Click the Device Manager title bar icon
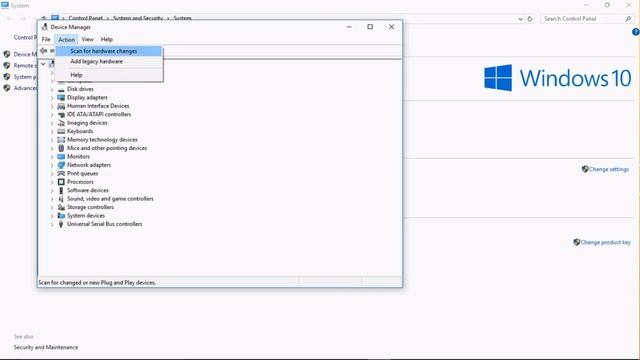The width and height of the screenshot is (640, 360). 44,27
